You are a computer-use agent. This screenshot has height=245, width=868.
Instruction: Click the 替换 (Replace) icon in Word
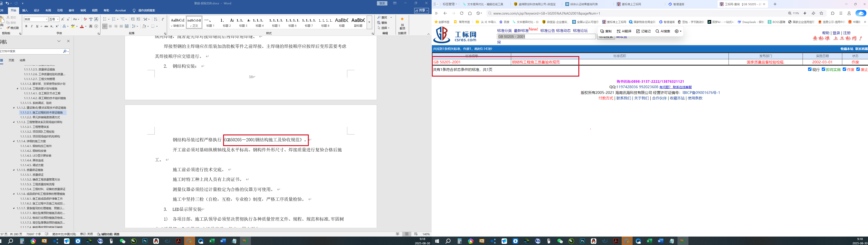tap(382, 23)
